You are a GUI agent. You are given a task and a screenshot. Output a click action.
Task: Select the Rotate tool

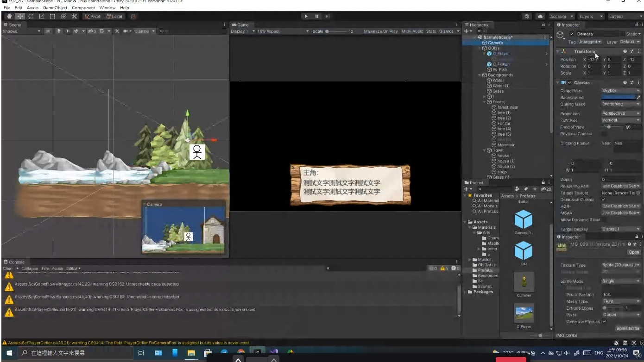coord(31,16)
